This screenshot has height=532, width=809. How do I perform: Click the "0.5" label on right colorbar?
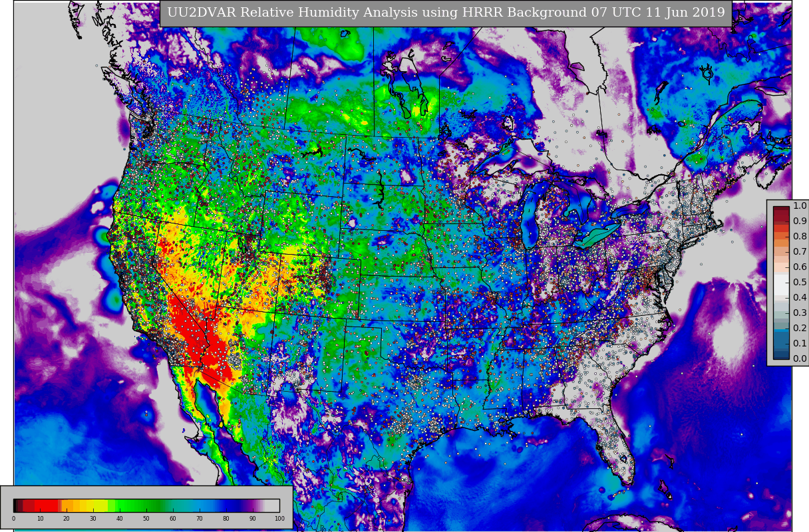click(800, 283)
